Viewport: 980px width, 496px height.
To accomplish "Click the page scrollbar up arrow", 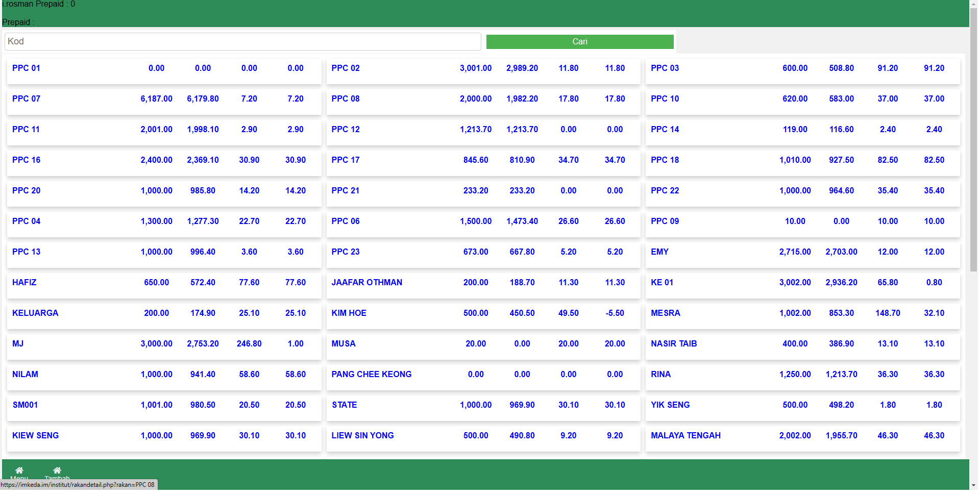I will click(974, 4).
